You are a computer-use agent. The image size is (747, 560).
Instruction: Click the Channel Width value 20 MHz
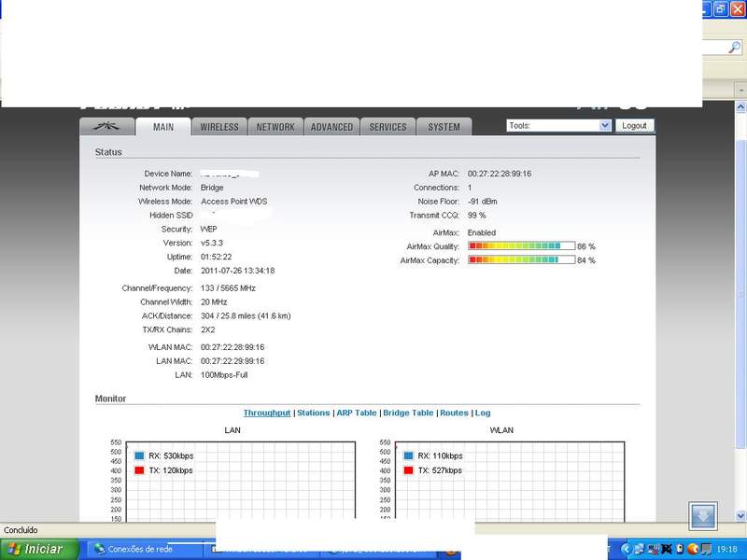click(x=214, y=301)
